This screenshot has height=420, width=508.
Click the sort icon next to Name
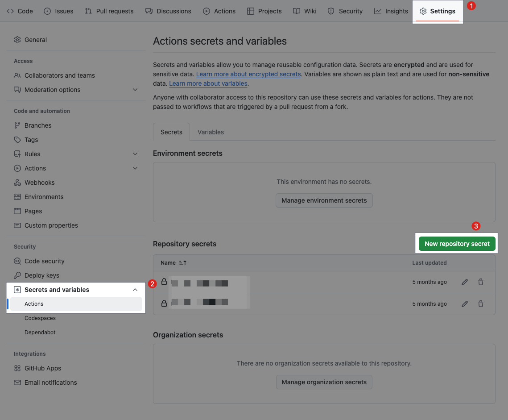[x=182, y=263]
